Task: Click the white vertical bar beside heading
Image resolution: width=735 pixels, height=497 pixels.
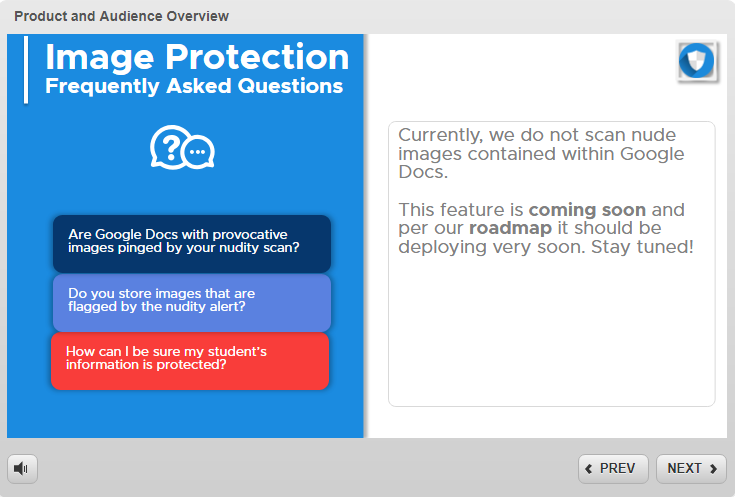Action: 26,70
